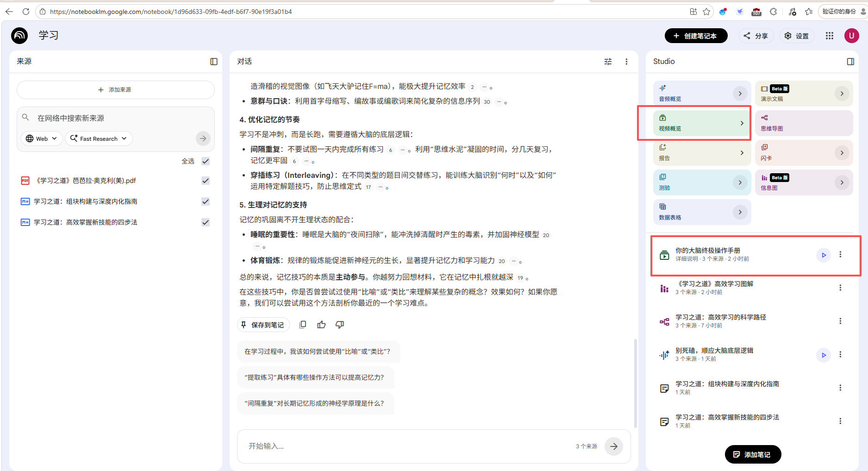The width and height of the screenshot is (868, 471).
Task: Open the Fast Research dropdown
Action: click(x=99, y=138)
